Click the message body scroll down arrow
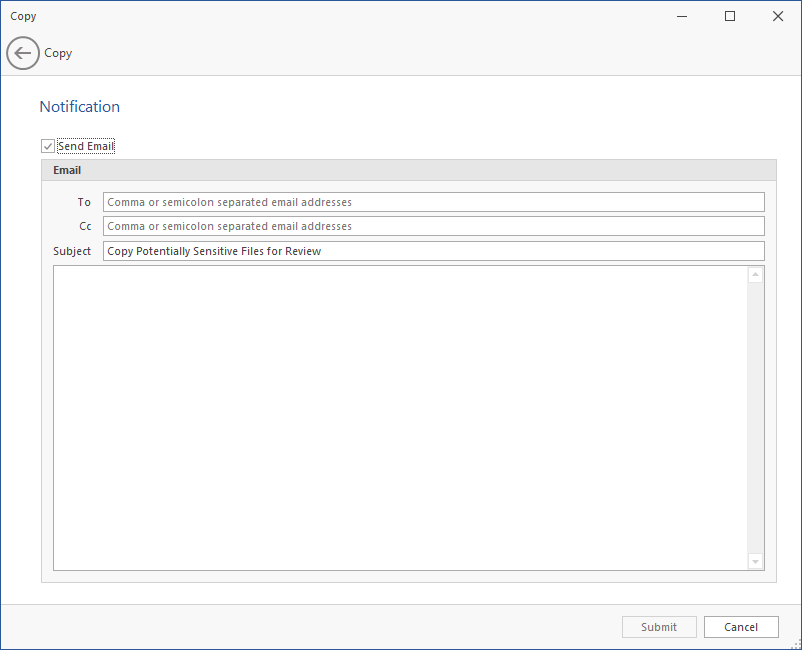The width and height of the screenshot is (802, 650). tap(755, 562)
